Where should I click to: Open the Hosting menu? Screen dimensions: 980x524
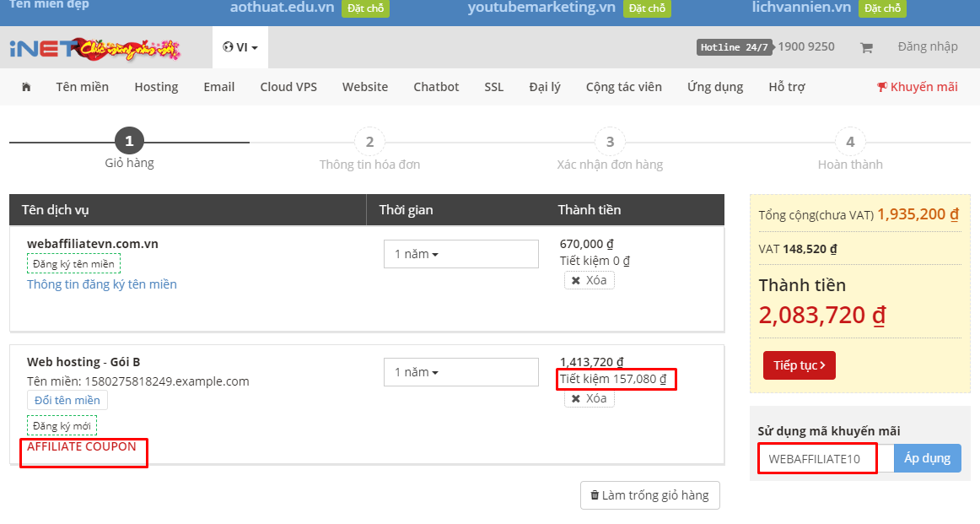[156, 87]
